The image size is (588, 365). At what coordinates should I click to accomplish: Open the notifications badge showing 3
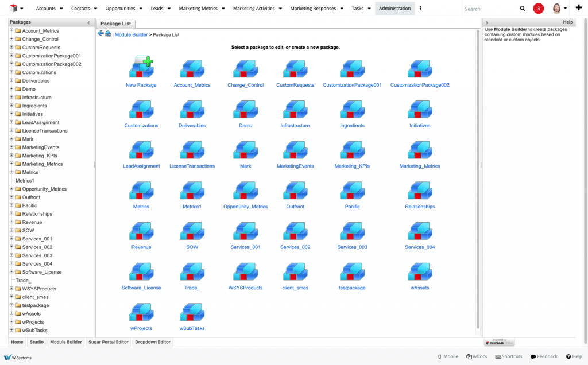(539, 8)
